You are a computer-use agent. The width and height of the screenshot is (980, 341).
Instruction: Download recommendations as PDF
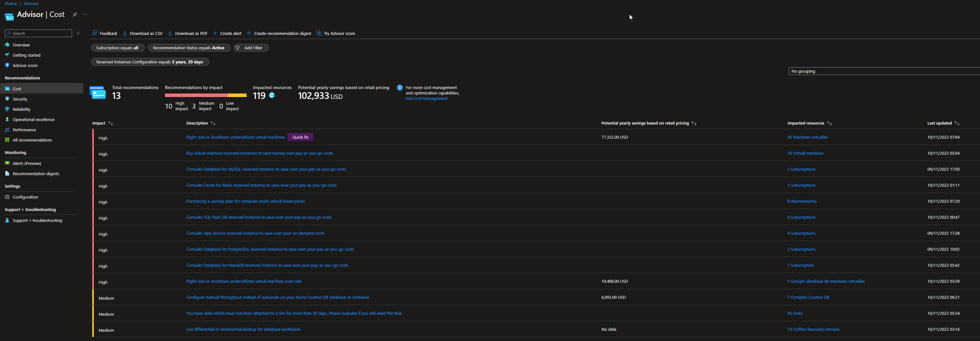(188, 33)
